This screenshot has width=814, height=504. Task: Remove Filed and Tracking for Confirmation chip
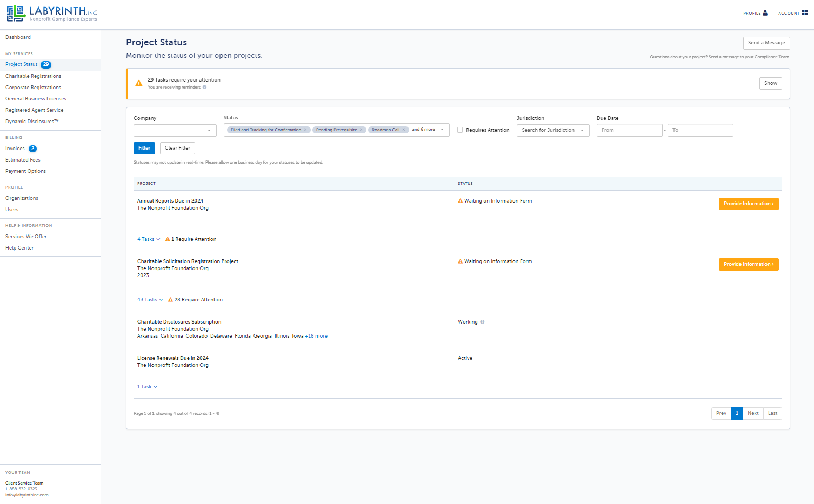coord(305,130)
